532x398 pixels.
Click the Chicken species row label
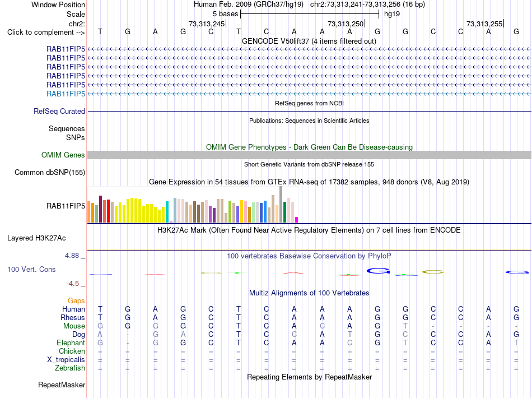point(72,351)
